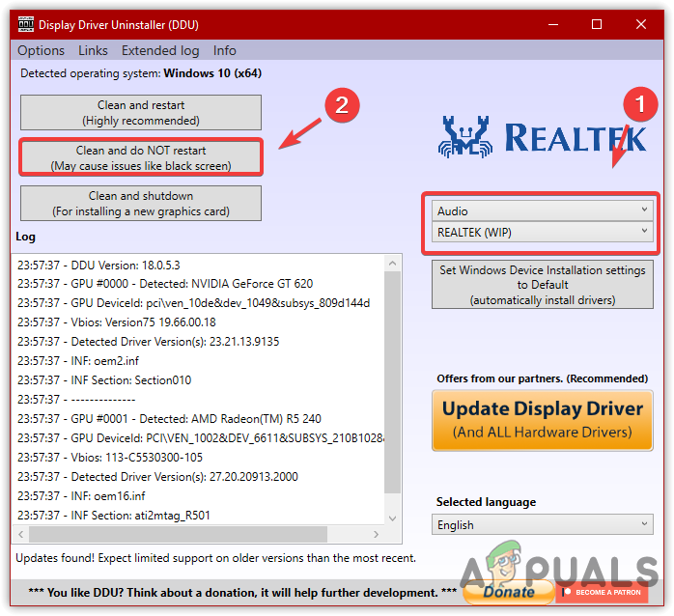Minimize the DDU window
The image size is (674, 616).
click(553, 24)
